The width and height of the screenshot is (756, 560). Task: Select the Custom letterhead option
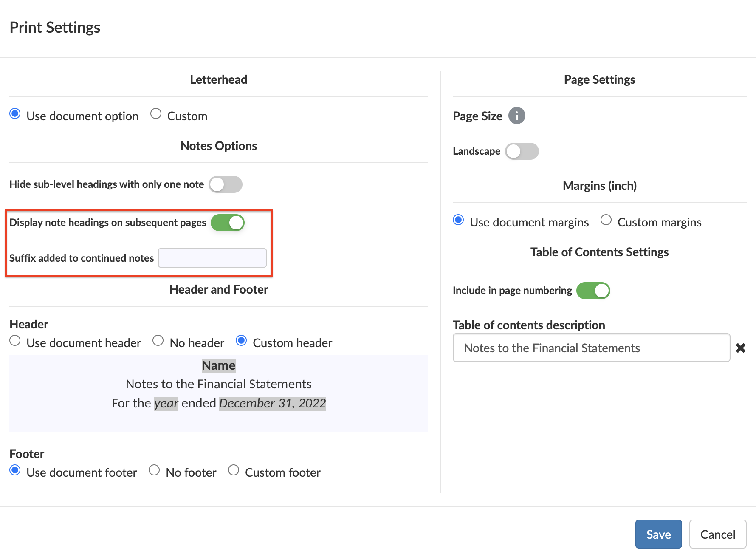pos(156,114)
